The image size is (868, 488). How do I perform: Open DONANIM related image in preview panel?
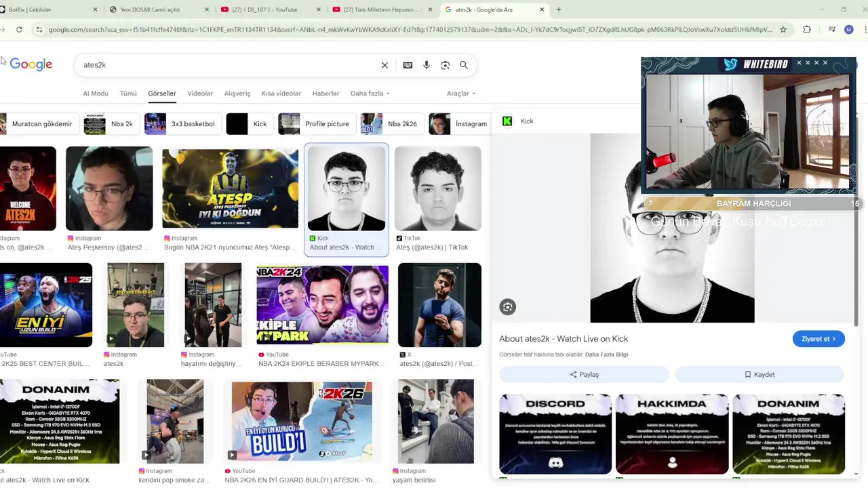pos(789,434)
